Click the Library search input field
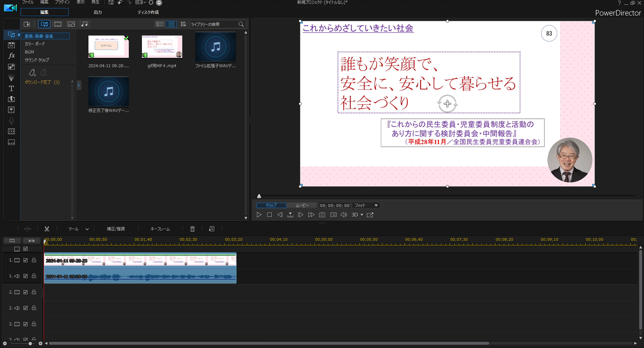 click(214, 24)
